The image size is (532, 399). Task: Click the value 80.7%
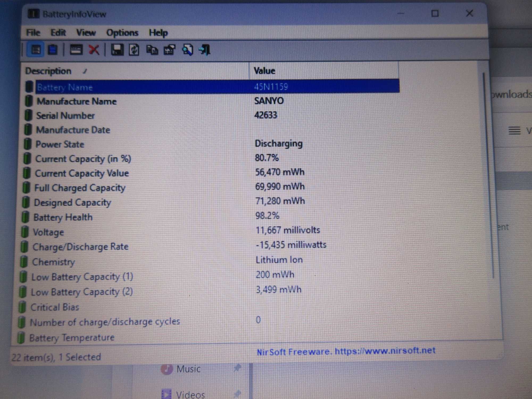pyautogui.click(x=267, y=158)
